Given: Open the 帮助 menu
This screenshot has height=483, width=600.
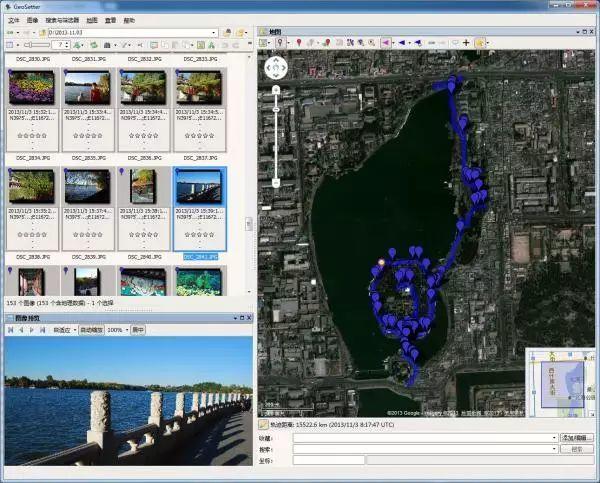Looking at the screenshot, I should (129, 20).
